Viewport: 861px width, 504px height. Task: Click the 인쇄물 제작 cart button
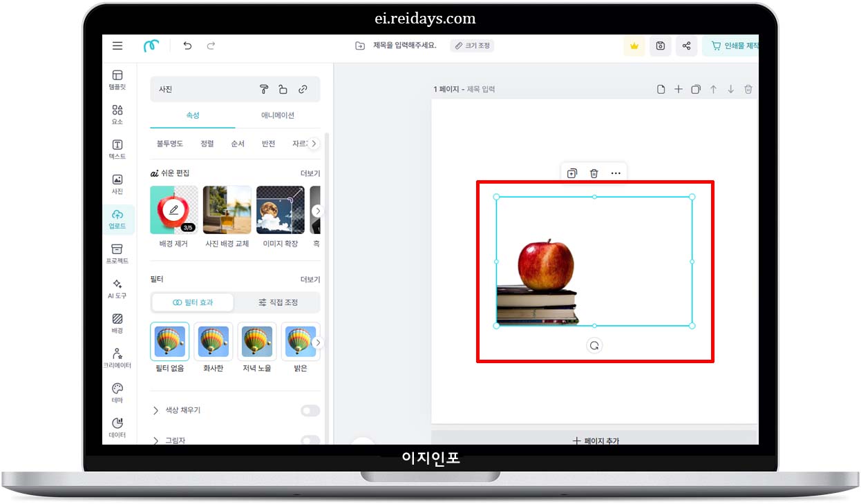[x=735, y=46]
